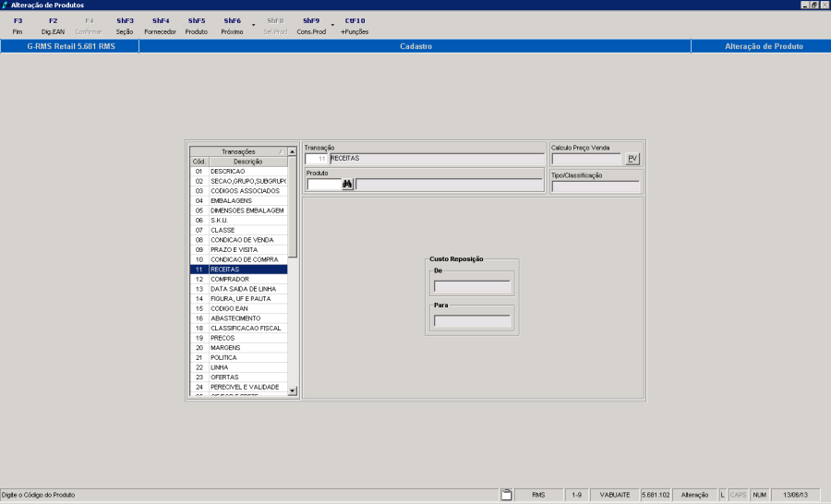Open the dropdown arrow next to Cons.Prod
831x504 pixels.
tap(332, 26)
